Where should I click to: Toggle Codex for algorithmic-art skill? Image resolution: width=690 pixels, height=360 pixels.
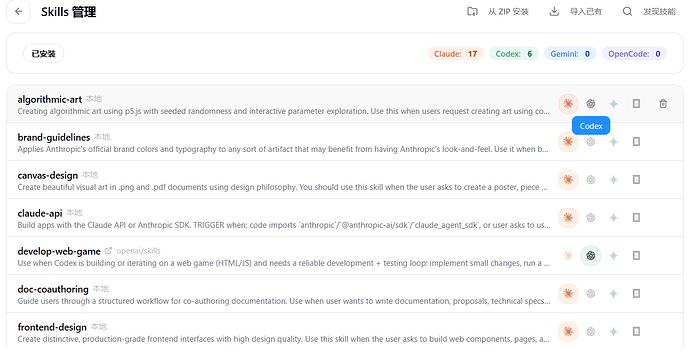click(591, 104)
